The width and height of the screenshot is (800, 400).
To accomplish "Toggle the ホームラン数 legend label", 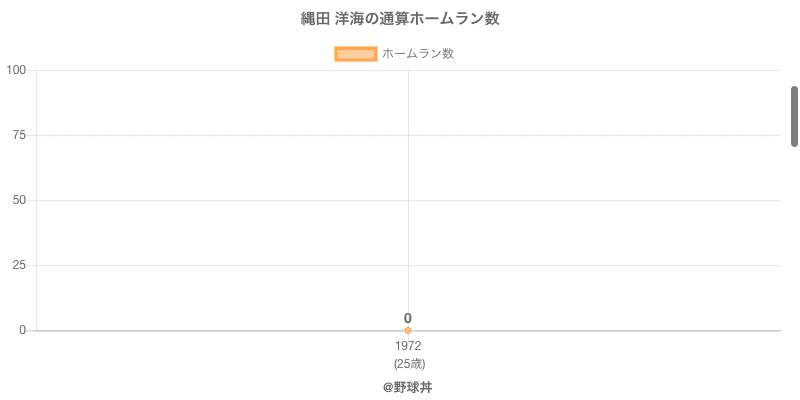I will [418, 54].
